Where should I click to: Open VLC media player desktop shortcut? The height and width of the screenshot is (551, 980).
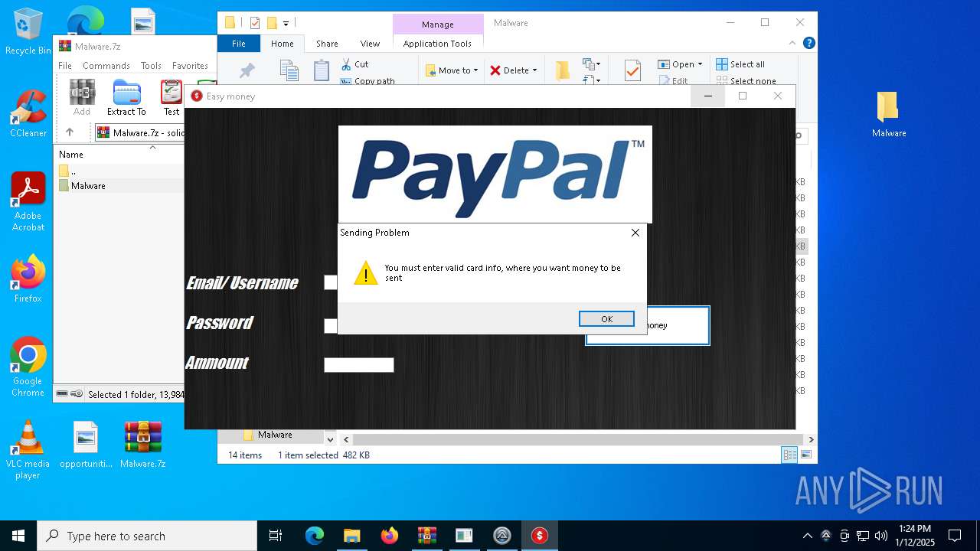click(28, 450)
